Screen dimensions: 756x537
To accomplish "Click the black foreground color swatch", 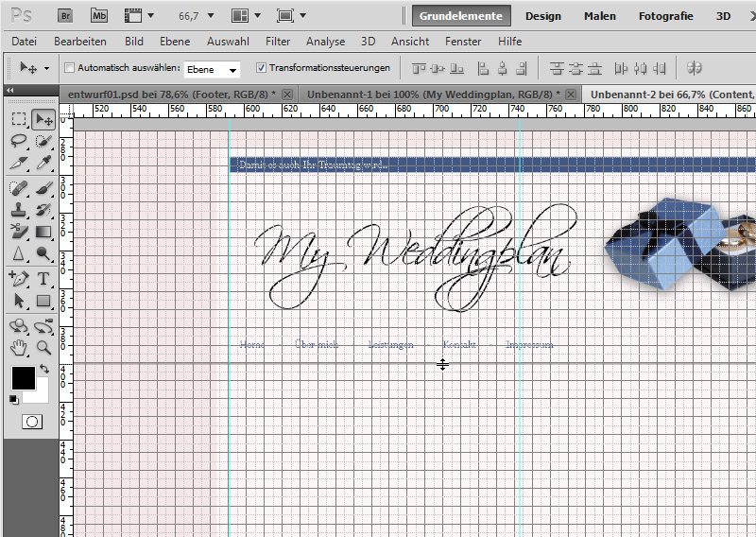I will click(23, 378).
